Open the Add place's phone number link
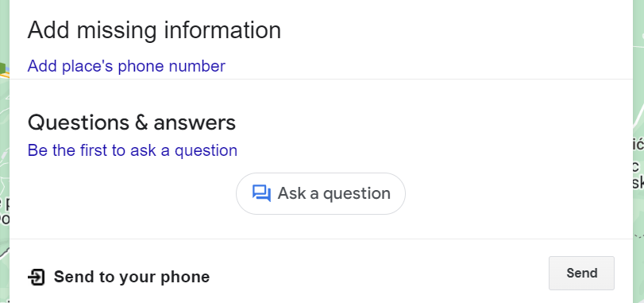The image size is (644, 303). 126,66
